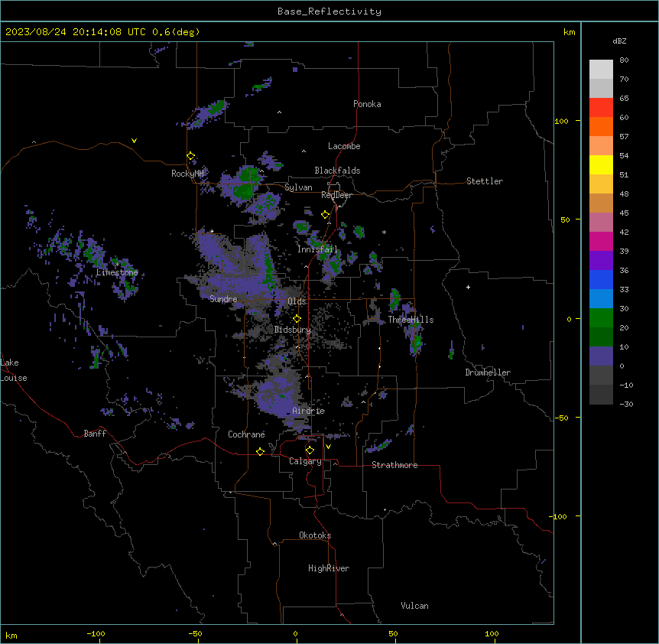
Task: Select the purple-blue 10 dBZ legend color
Action: (601, 356)
